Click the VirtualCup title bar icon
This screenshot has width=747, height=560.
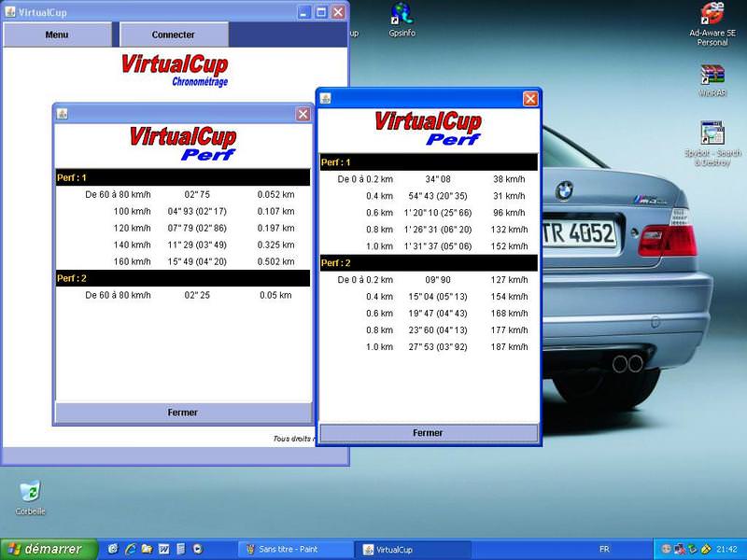click(x=10, y=12)
